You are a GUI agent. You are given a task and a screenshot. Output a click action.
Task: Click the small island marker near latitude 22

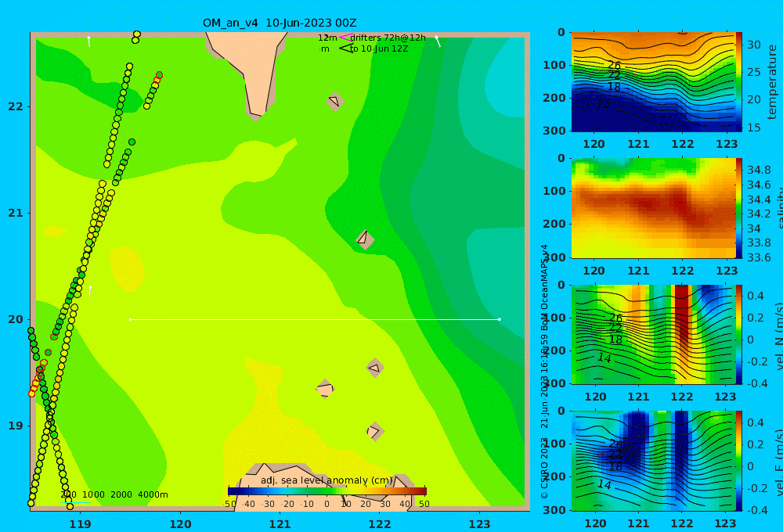point(335,102)
